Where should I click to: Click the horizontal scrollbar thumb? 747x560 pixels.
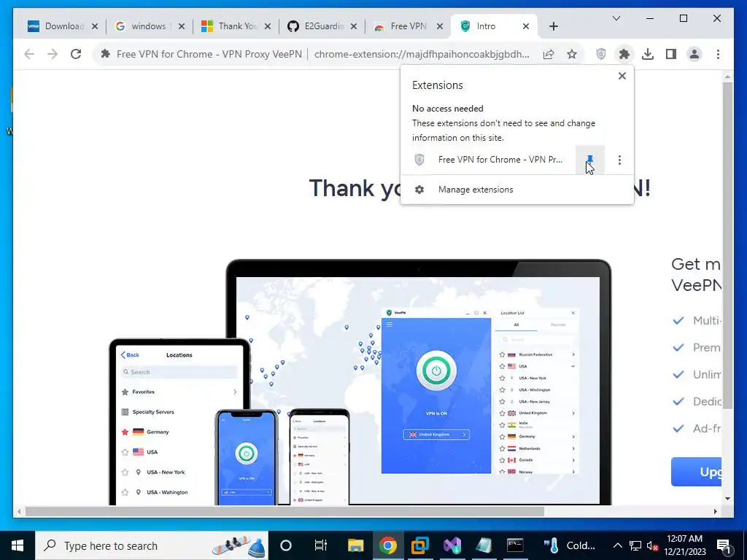pos(285,511)
